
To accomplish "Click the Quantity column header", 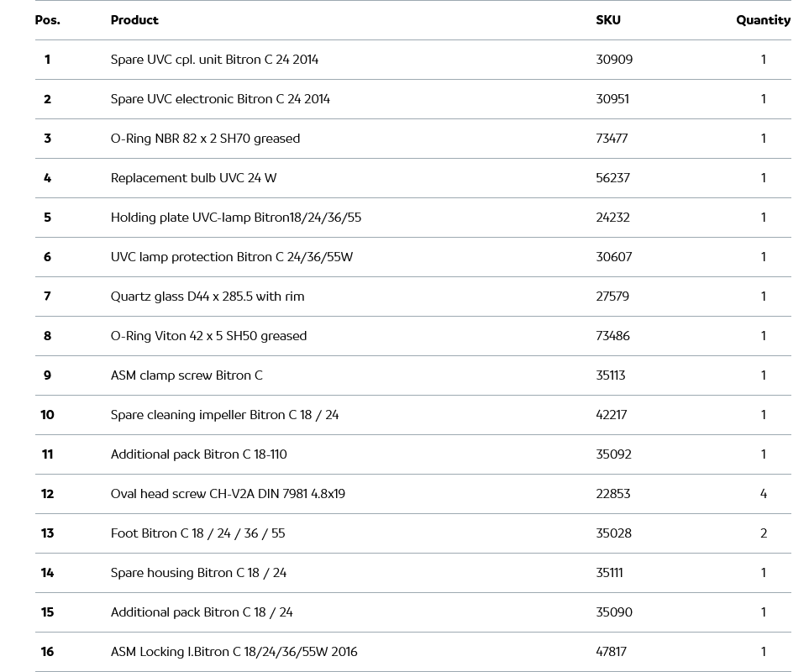I will pyautogui.click(x=763, y=20).
